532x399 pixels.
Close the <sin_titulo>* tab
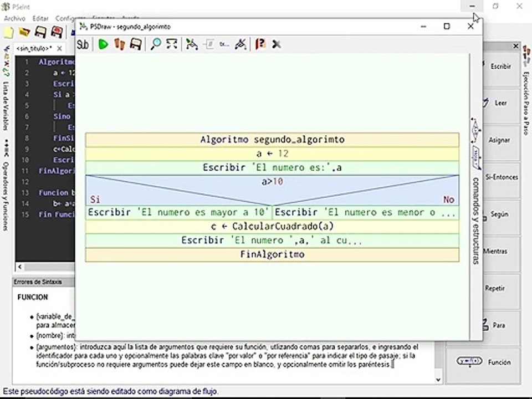coord(59,49)
